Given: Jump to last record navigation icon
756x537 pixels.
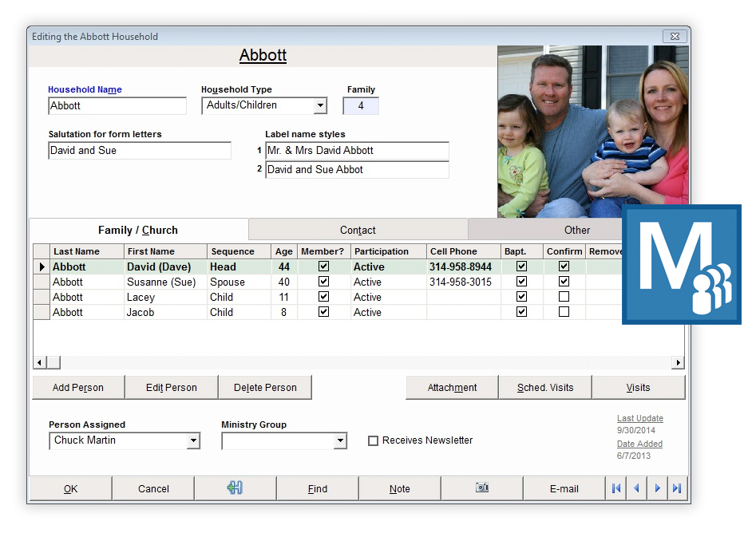Looking at the screenshot, I should click(x=678, y=488).
